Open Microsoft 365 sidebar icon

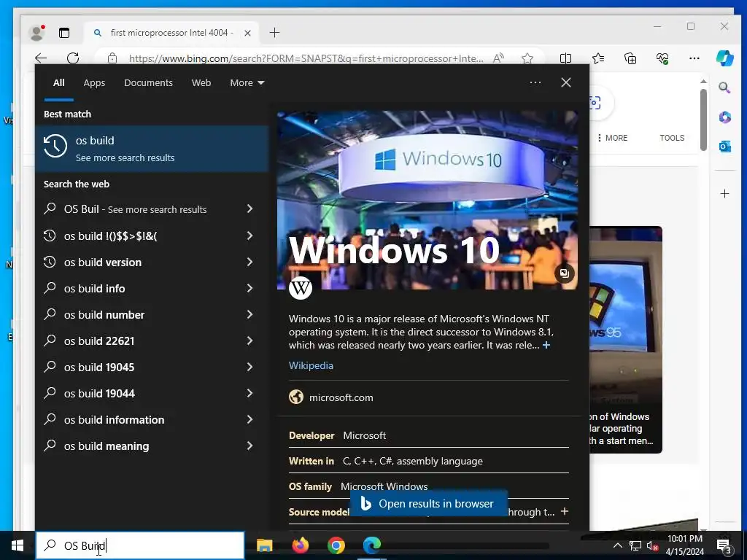coord(724,117)
